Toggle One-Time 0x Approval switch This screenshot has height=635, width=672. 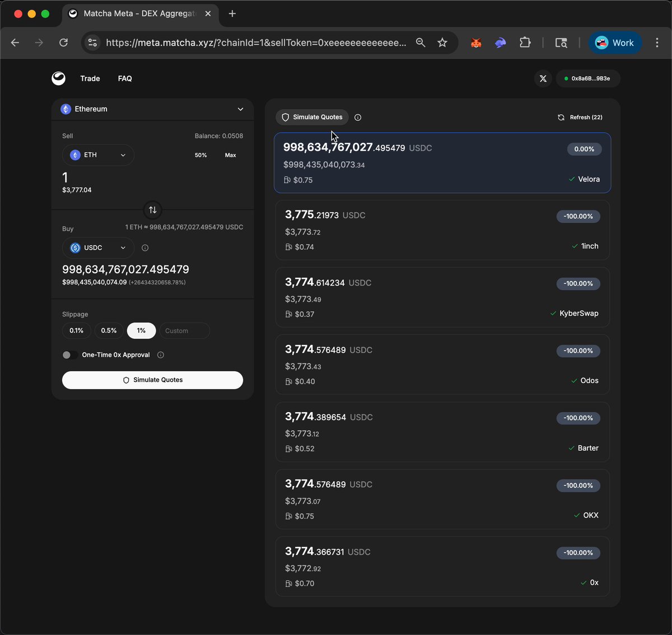point(70,355)
